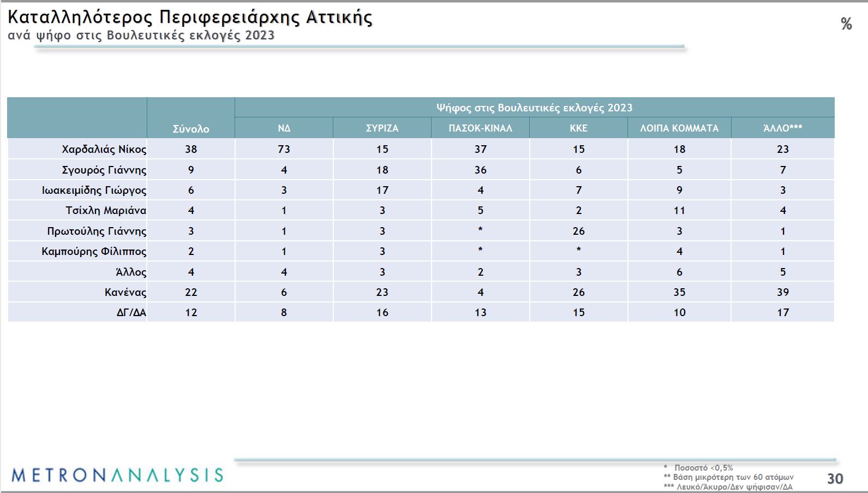The height and width of the screenshot is (493, 868).
Task: Click the 73 value for Χαρδαλιάς under ΝΔ
Action: [x=284, y=149]
